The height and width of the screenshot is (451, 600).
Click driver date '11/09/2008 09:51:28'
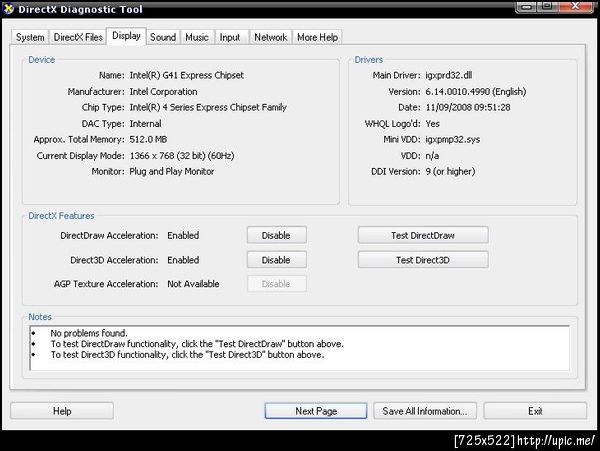point(468,107)
